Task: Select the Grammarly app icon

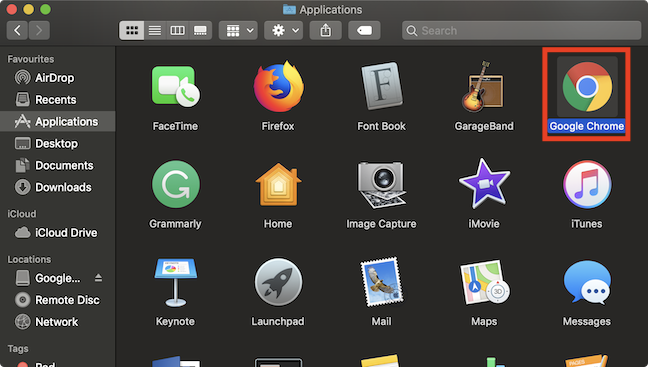Action: tap(176, 184)
